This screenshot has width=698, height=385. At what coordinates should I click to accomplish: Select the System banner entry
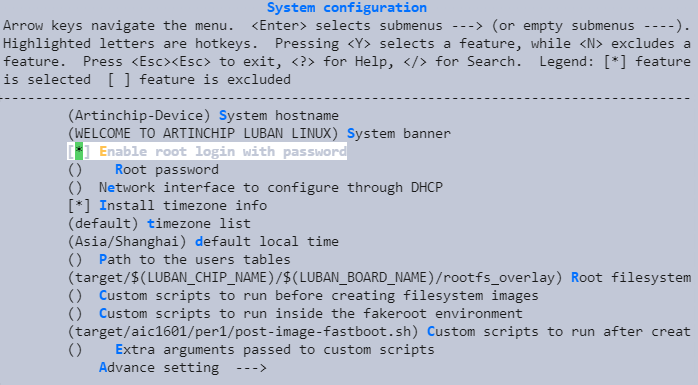click(x=259, y=134)
